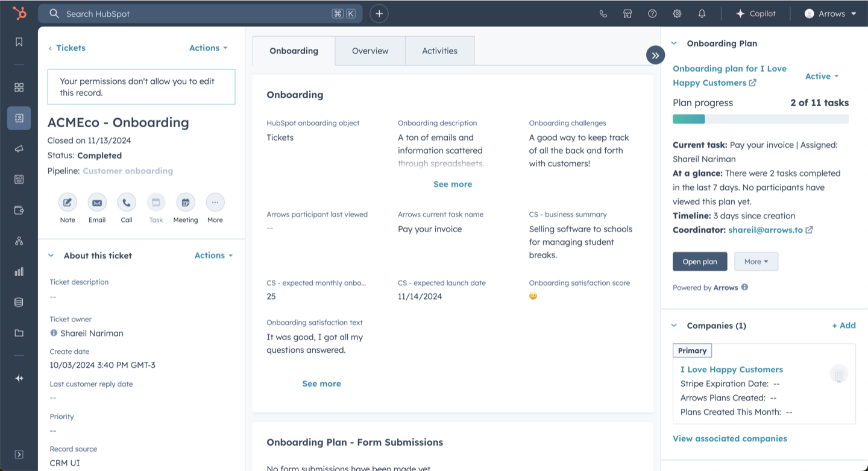Open the Actions dropdown in About this ticket
This screenshot has height=471, width=868.
click(x=214, y=255)
